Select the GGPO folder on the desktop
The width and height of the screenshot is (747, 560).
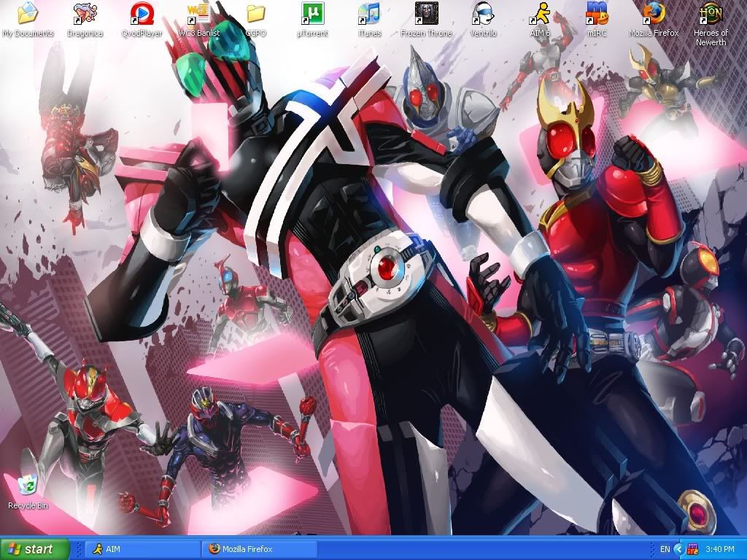point(255,20)
